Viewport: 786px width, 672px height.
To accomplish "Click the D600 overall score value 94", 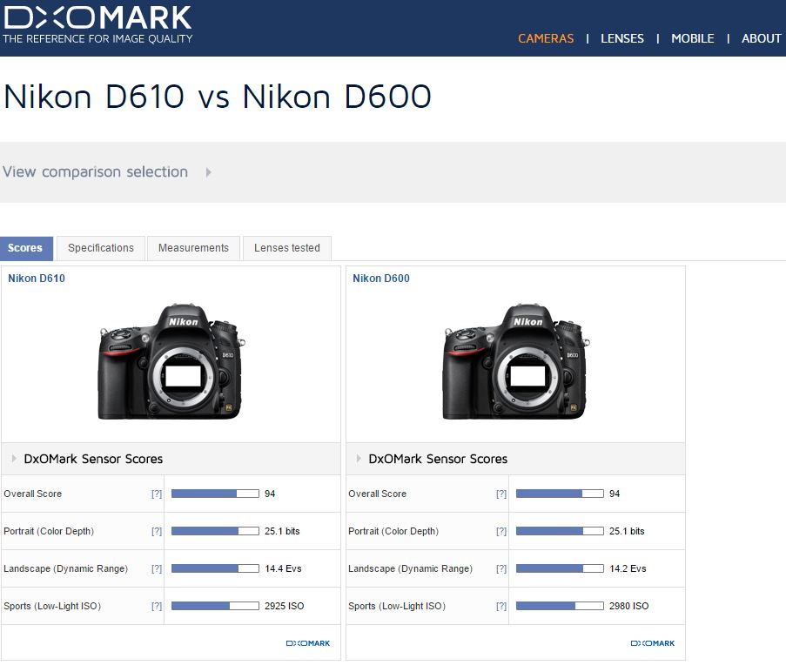I will [x=615, y=494].
